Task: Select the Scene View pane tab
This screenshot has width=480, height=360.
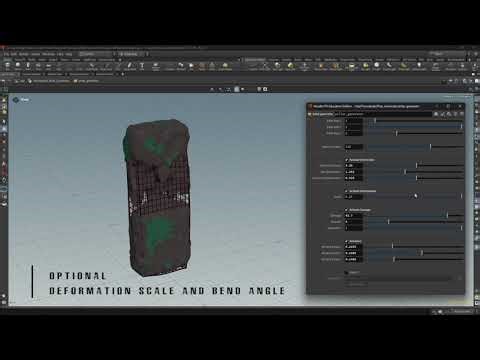Action: pyautogui.click(x=8, y=74)
